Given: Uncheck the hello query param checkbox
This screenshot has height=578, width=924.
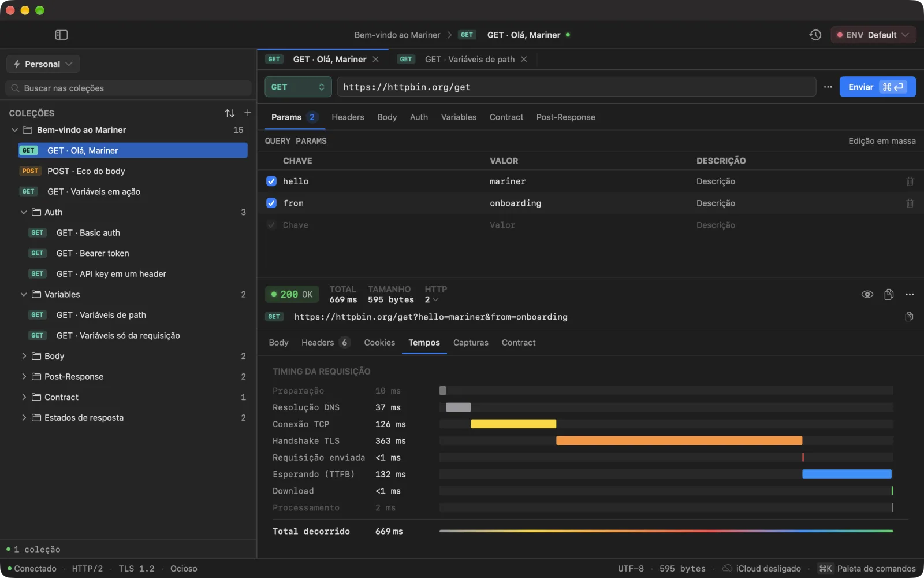Looking at the screenshot, I should 271,181.
